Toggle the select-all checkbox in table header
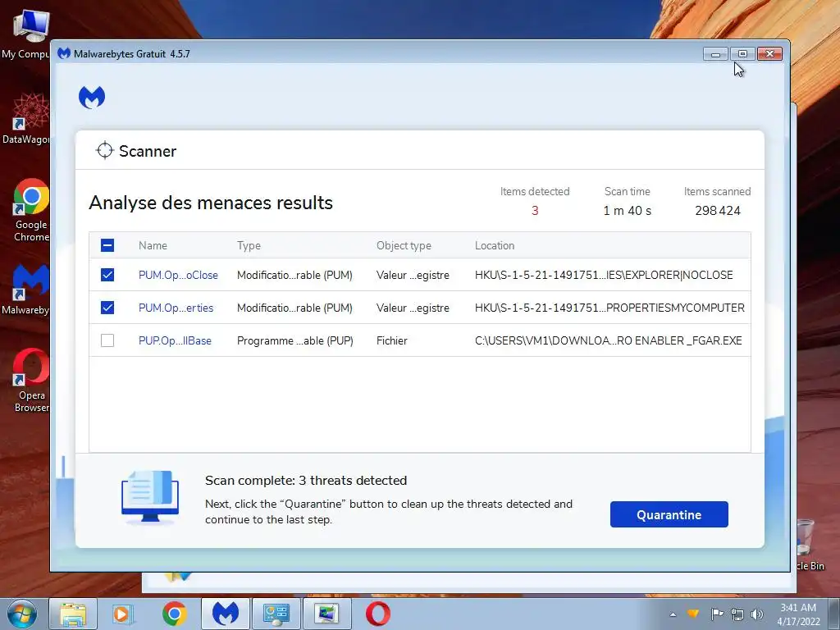 [x=107, y=245]
